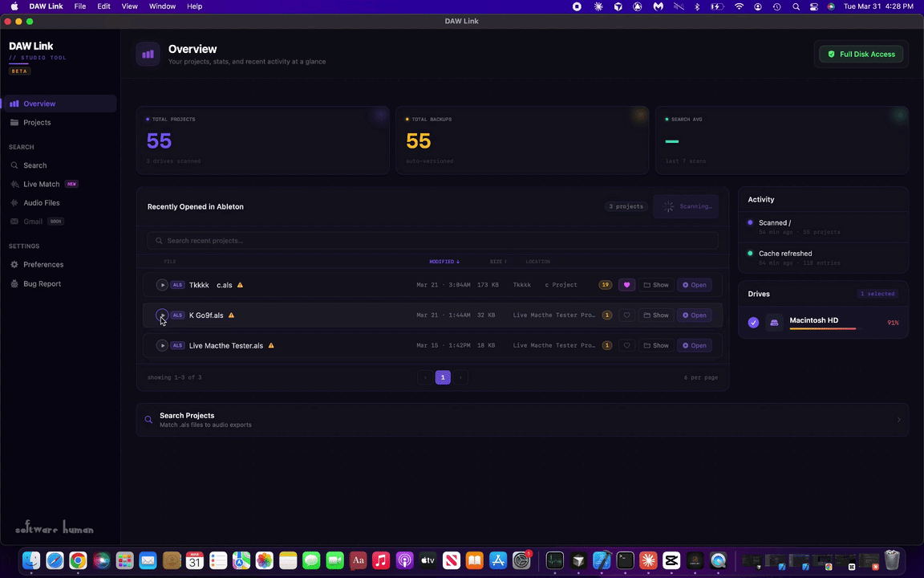Switch to the Projects section
Viewport: 924px width, 578px height.
pos(37,122)
